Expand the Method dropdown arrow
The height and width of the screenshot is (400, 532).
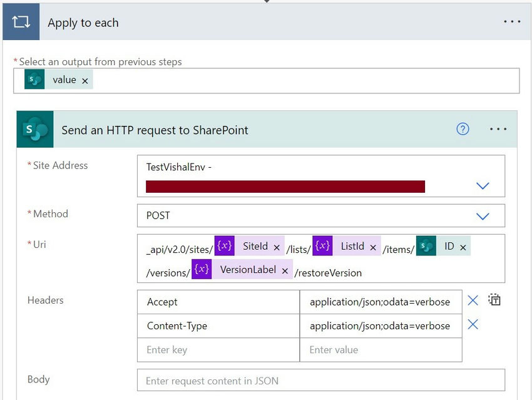pyautogui.click(x=483, y=216)
